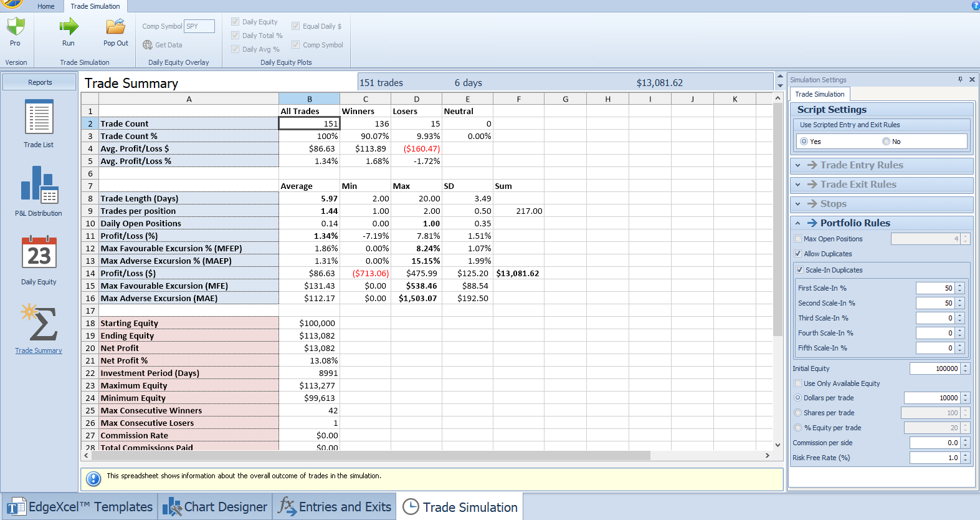Open the Trade List report icon
The image size is (980, 520).
tap(39, 117)
